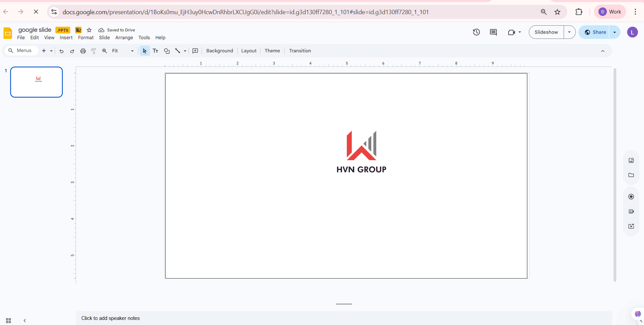
Task: Open the Chrome three-dot menu
Action: [x=635, y=12]
